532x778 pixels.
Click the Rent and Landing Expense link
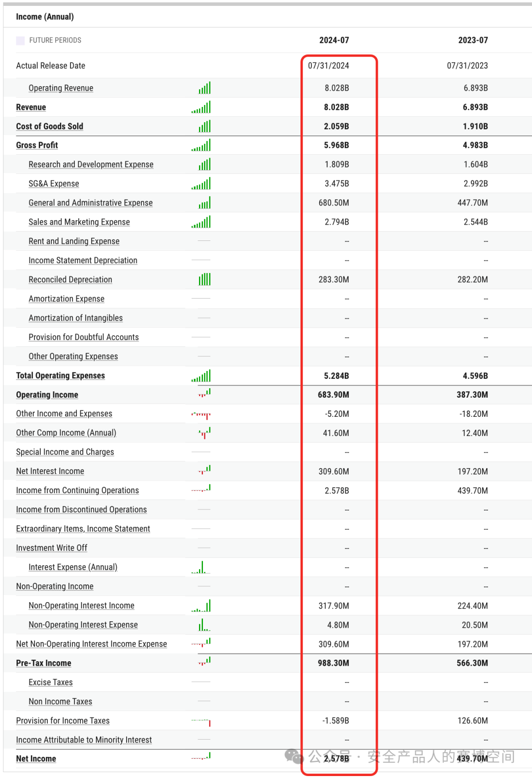(x=74, y=241)
